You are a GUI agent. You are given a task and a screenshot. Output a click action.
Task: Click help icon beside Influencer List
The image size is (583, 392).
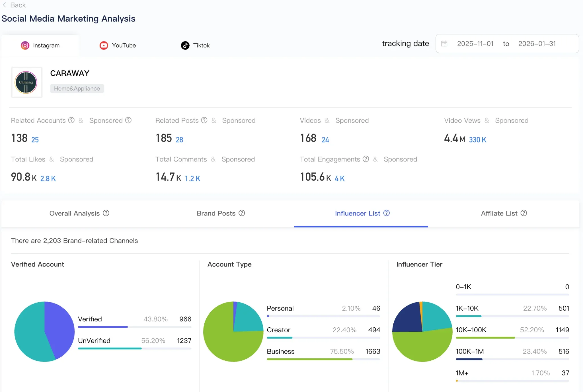[x=386, y=213]
